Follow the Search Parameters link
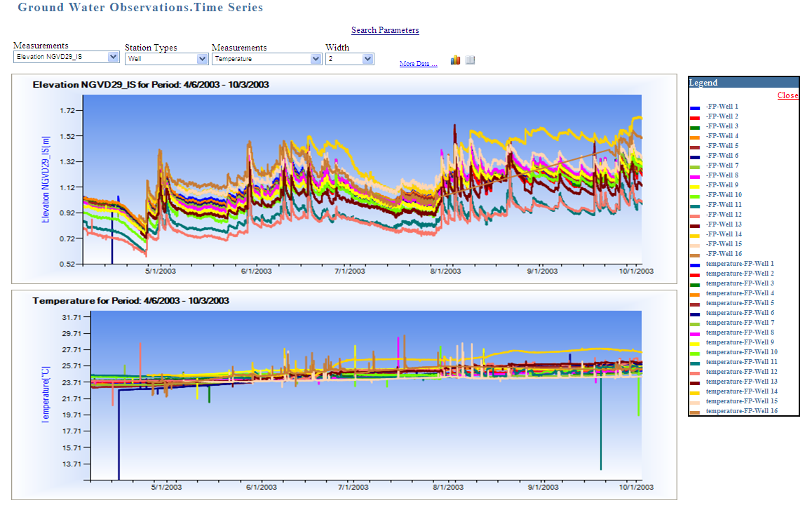 (384, 30)
